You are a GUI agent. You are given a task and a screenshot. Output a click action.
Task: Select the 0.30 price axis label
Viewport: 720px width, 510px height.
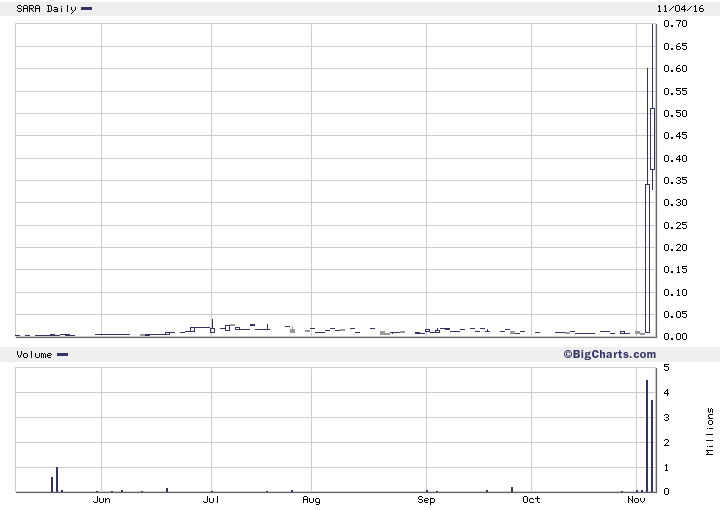coord(675,202)
